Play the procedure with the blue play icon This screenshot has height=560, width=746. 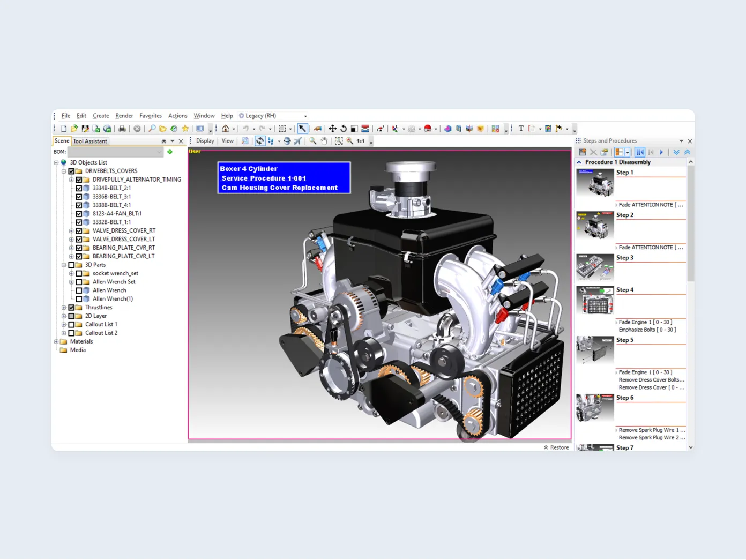662,152
